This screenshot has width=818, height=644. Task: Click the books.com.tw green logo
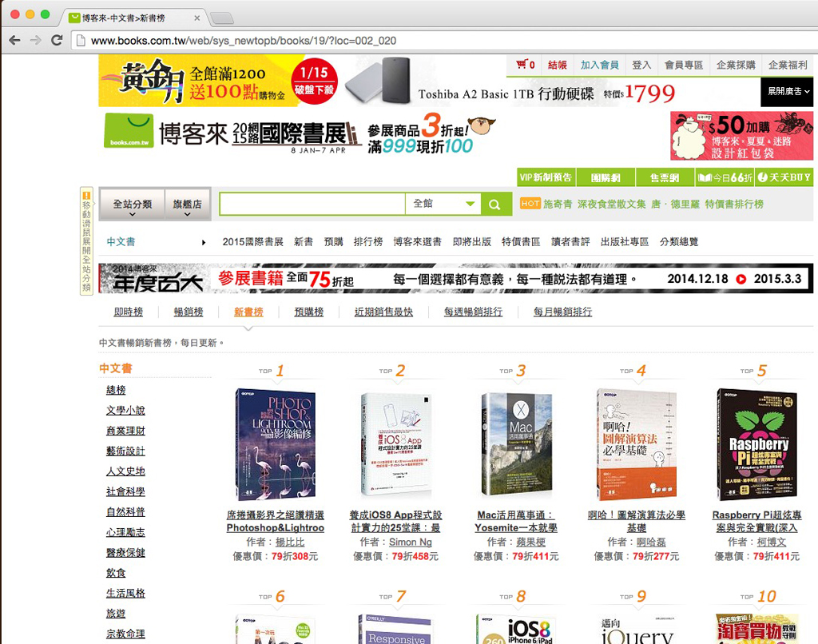[x=129, y=130]
